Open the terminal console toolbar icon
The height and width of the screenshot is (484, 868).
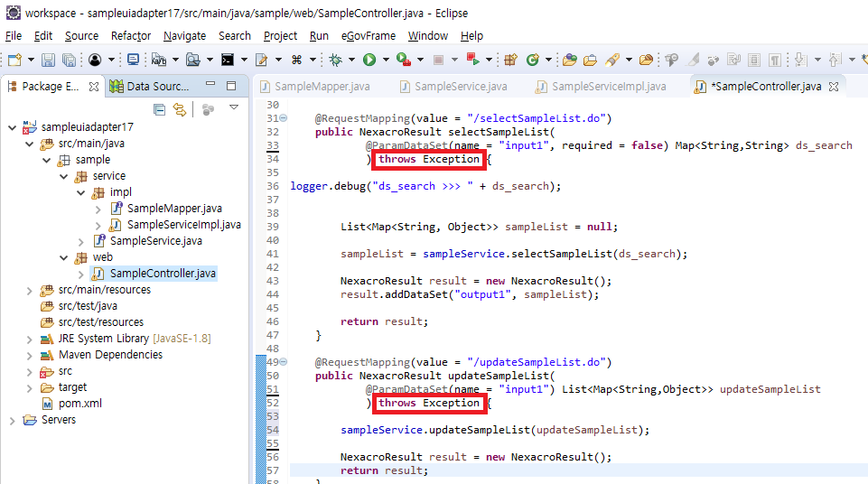tap(228, 60)
